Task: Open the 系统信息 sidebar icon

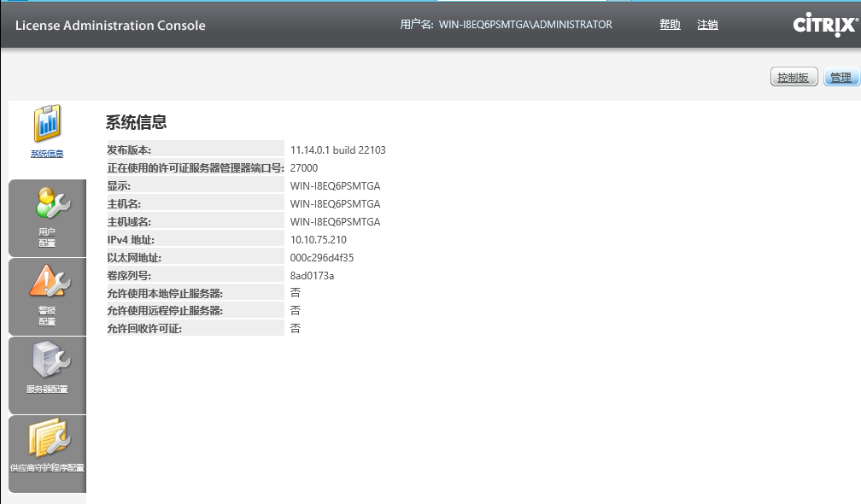Action: pyautogui.click(x=47, y=124)
